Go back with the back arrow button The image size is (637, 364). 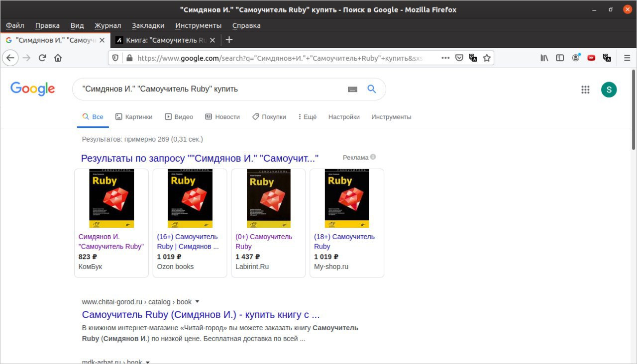(x=10, y=58)
